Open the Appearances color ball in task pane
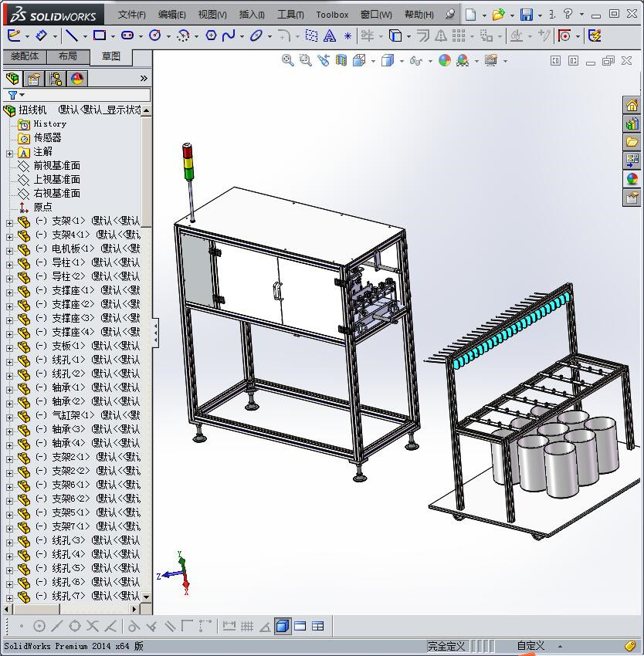Viewport: 644px width, 656px height. 632,178
